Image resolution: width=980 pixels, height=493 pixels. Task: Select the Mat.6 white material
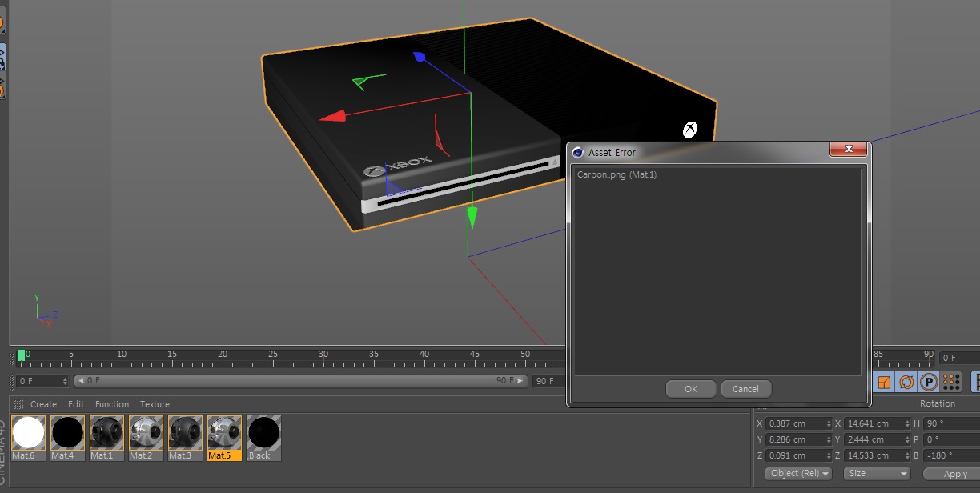[28, 437]
